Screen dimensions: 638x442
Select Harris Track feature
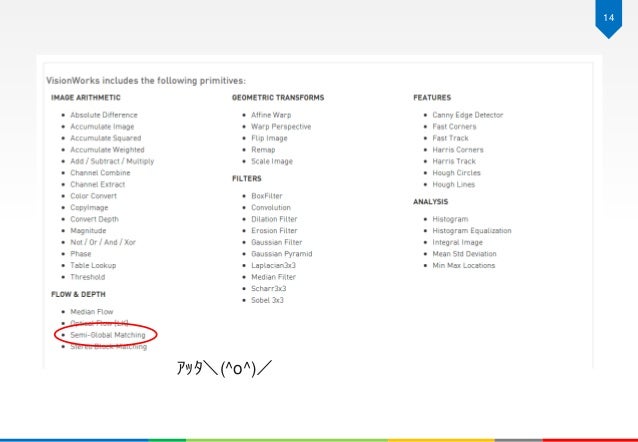(454, 161)
